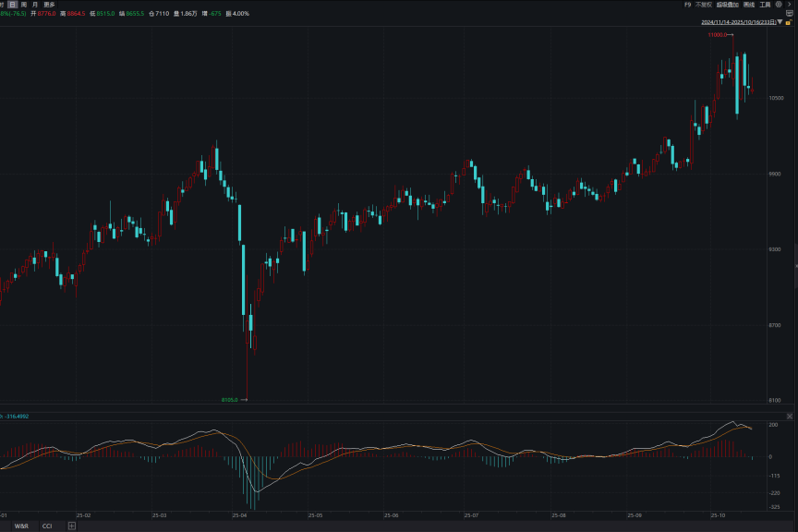Click the 2024/11/14-2025/10/16 date range link
The width and height of the screenshot is (798, 532).
[737, 22]
